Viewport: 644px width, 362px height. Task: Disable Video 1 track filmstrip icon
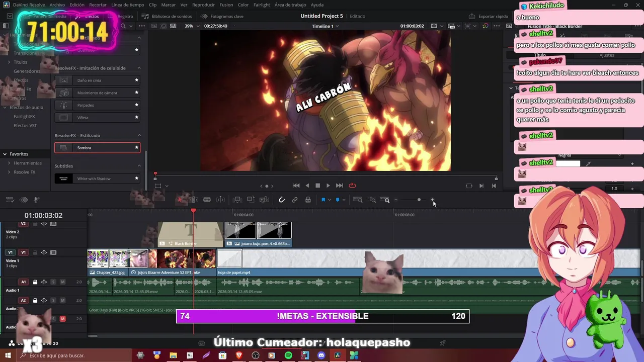point(53,252)
